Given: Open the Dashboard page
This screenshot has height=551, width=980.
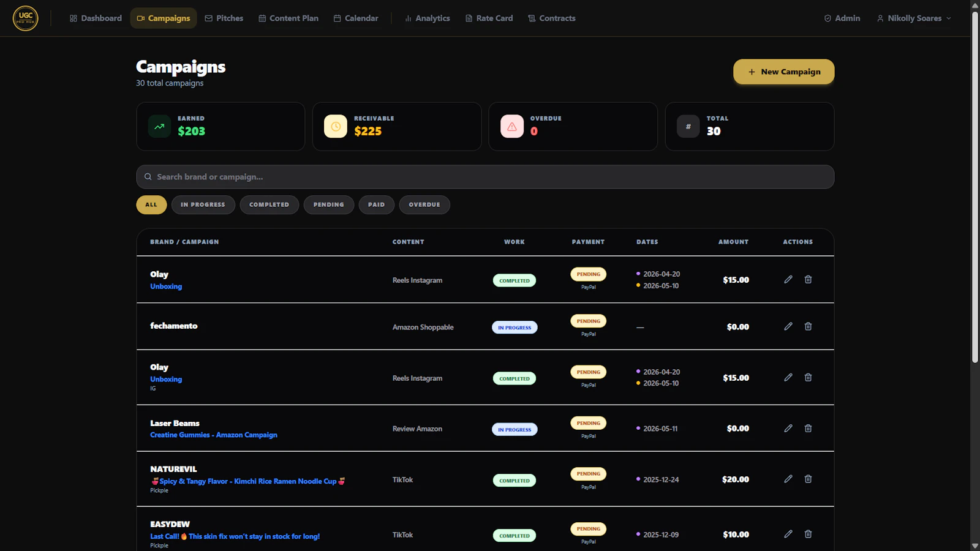Looking at the screenshot, I should click(x=96, y=18).
